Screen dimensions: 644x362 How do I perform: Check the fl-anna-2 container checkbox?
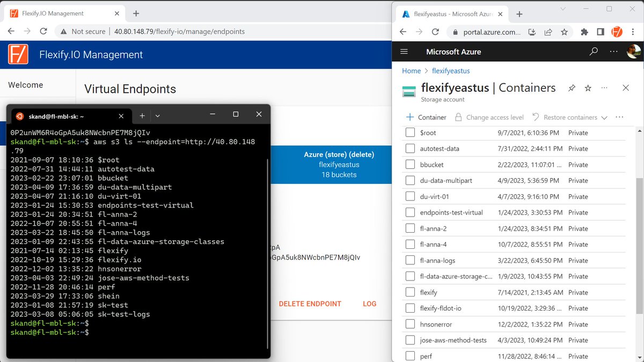(410, 228)
